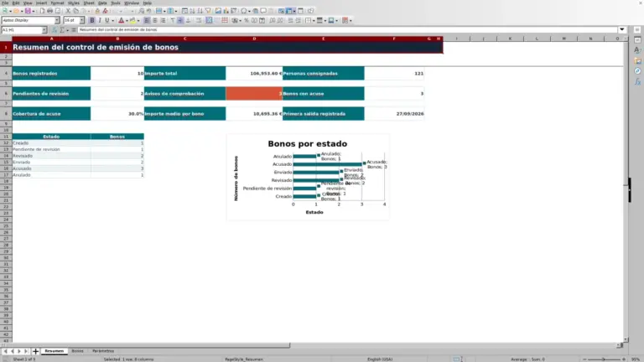Open the Font Name dropdown
The height and width of the screenshot is (362, 644).
coord(57,20)
